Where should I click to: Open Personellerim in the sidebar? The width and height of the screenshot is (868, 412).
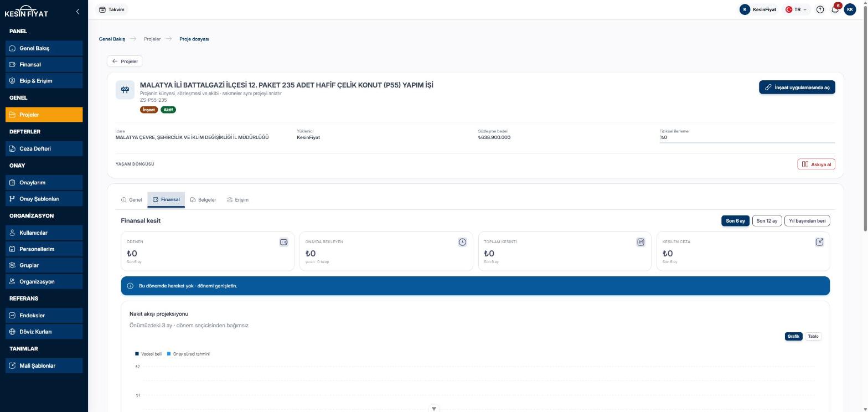44,249
